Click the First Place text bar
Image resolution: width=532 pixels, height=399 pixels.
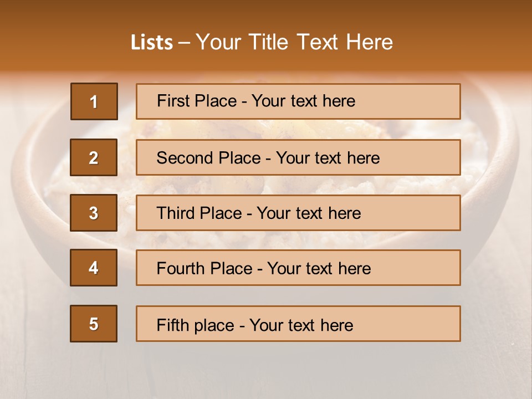tap(298, 101)
